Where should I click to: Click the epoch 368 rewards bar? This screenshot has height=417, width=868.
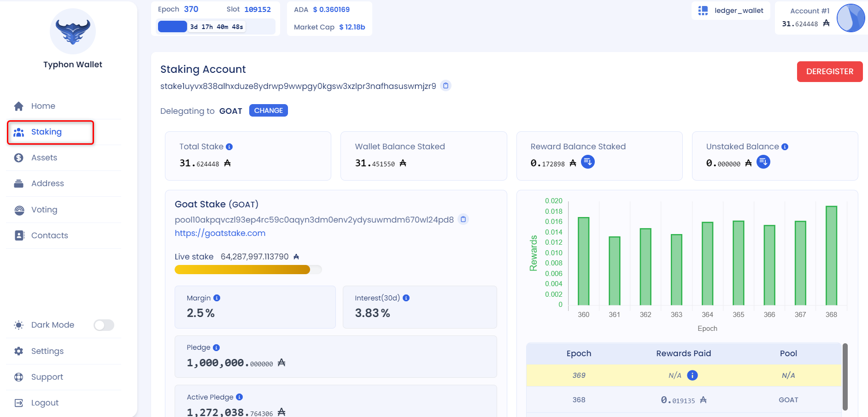(x=832, y=256)
